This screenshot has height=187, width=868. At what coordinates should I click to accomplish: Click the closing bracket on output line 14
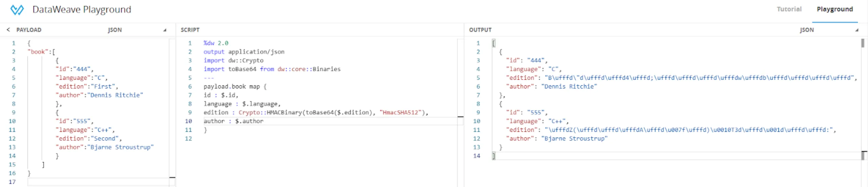(494, 156)
